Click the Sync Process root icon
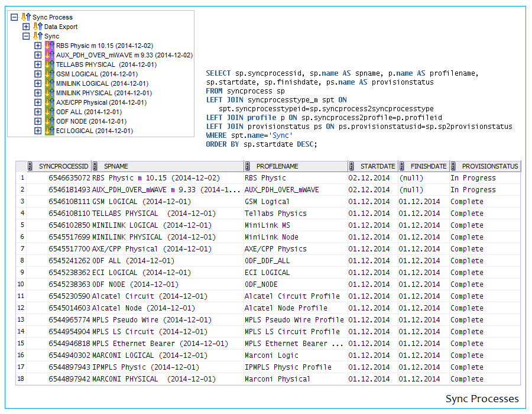 click(26, 17)
